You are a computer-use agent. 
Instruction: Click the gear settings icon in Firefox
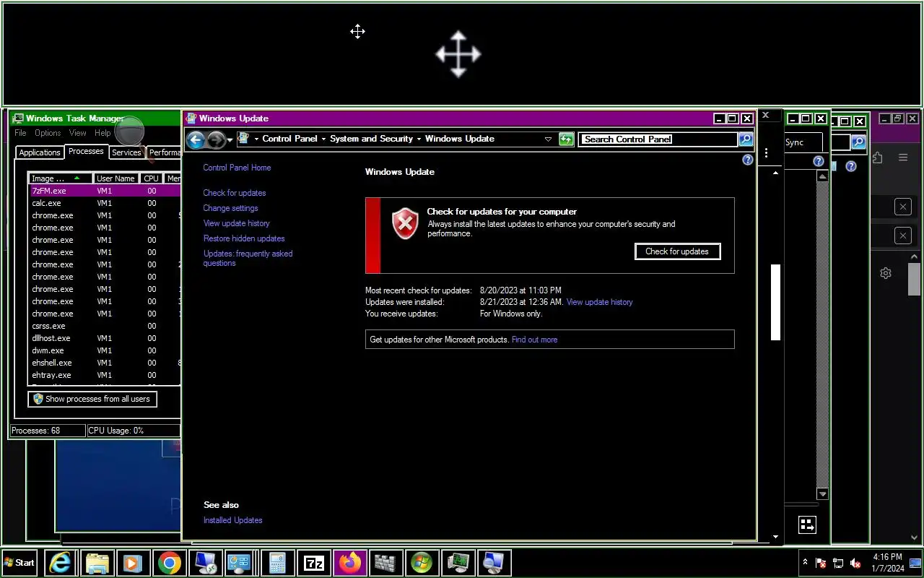(886, 273)
